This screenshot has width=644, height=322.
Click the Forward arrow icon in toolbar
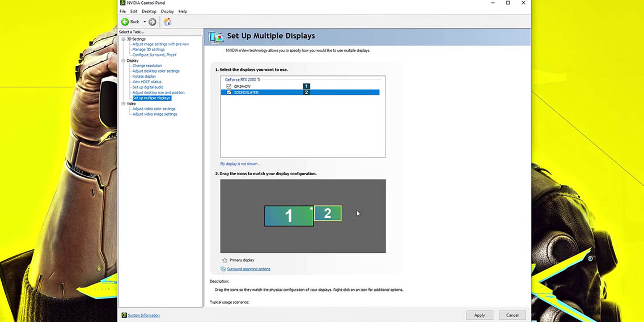152,22
